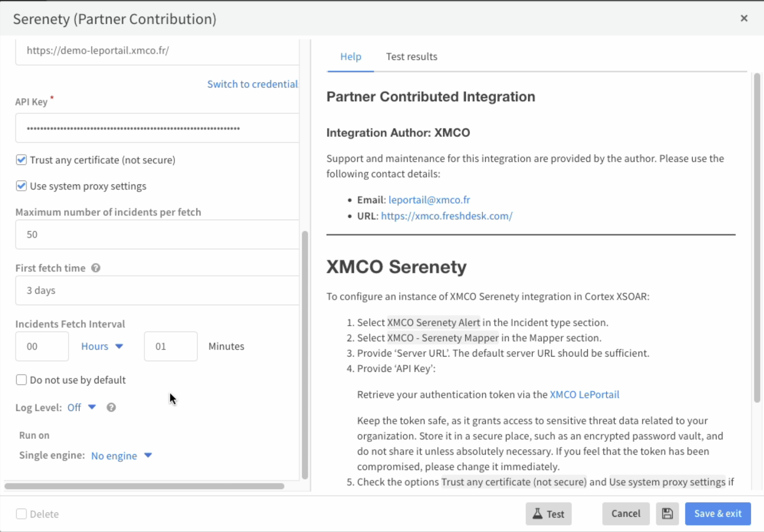This screenshot has height=532, width=764.
Task: Open the Hours interval unit dropdown
Action: coord(102,346)
